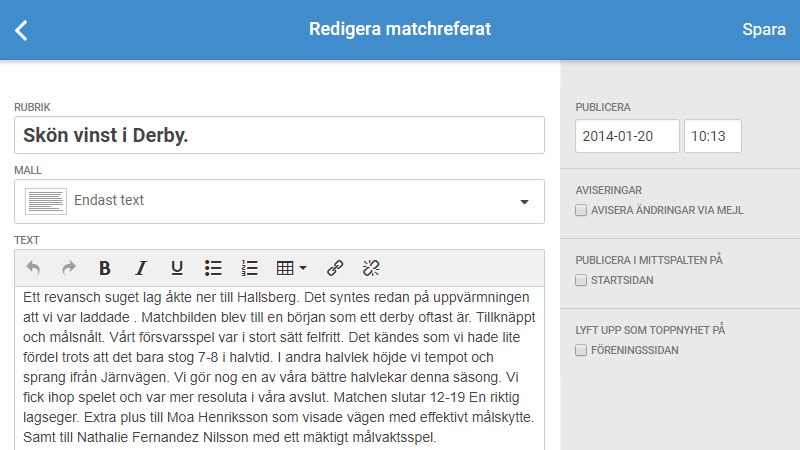
Task: Toggle bold formatting
Action: click(x=105, y=268)
